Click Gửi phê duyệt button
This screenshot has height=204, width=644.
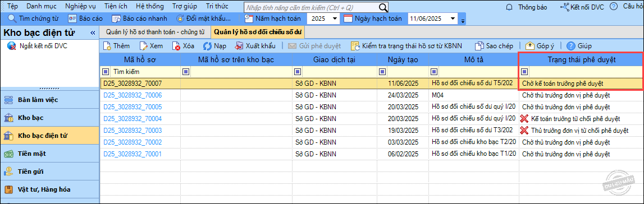[315, 46]
